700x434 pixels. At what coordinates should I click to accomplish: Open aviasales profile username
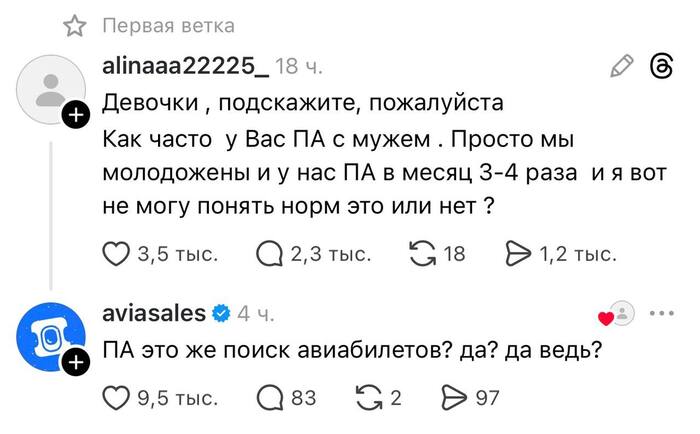click(x=153, y=313)
